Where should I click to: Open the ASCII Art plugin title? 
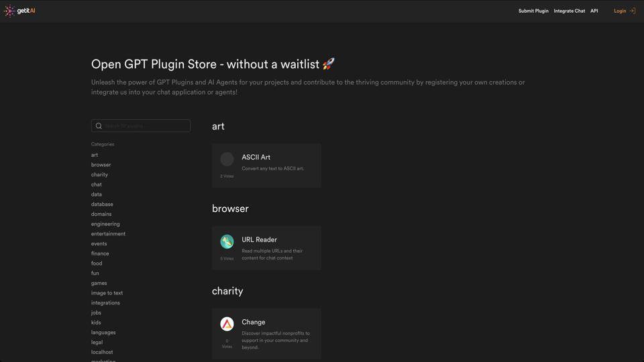click(x=256, y=158)
